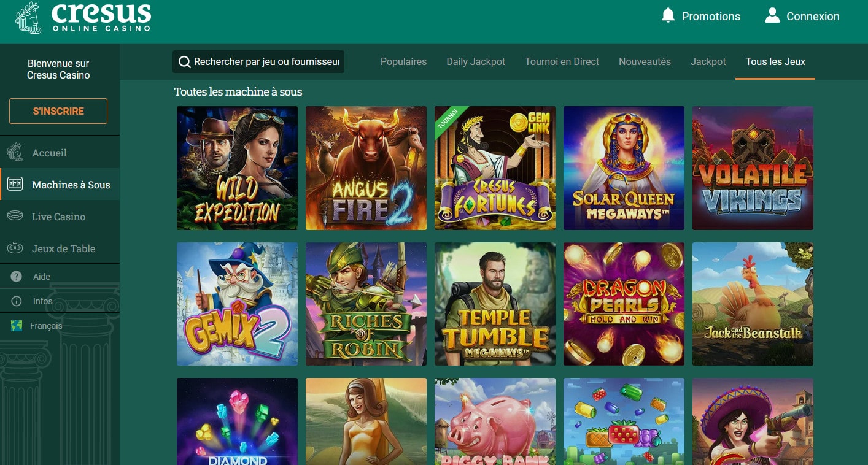Click the Aide question mark icon
Viewport: 868px width, 465px height.
(17, 277)
